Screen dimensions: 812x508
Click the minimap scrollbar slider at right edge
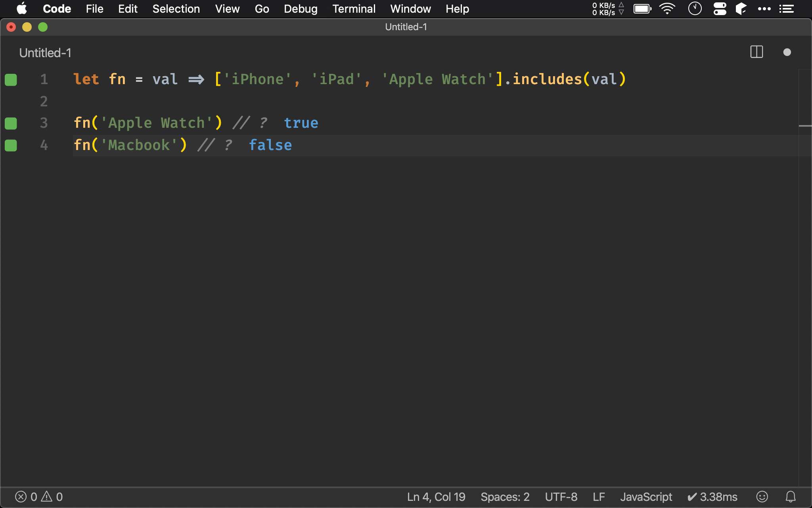(x=805, y=126)
